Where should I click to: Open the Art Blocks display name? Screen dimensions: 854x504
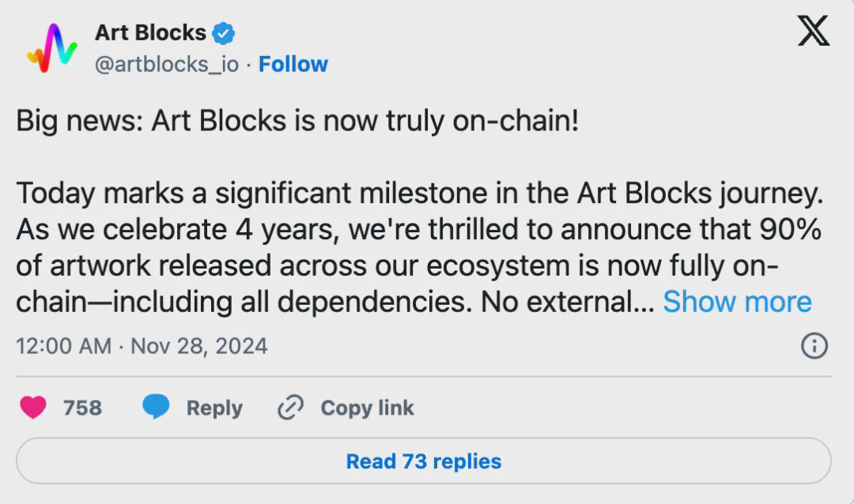coord(150,33)
